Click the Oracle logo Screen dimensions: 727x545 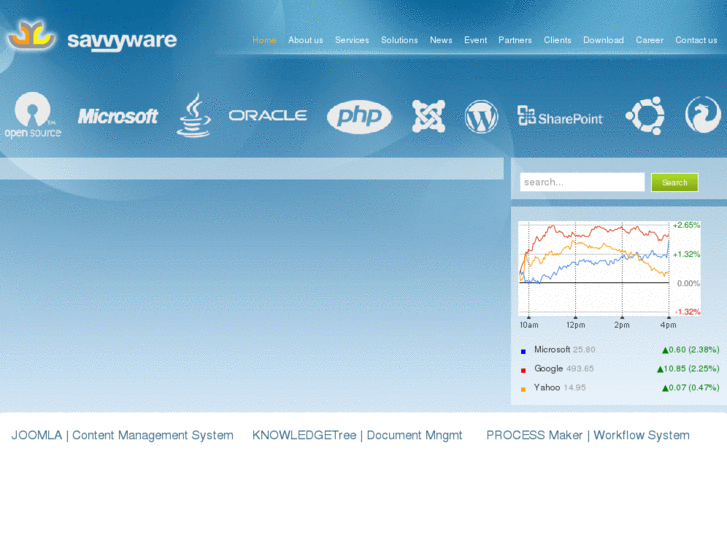tap(268, 115)
